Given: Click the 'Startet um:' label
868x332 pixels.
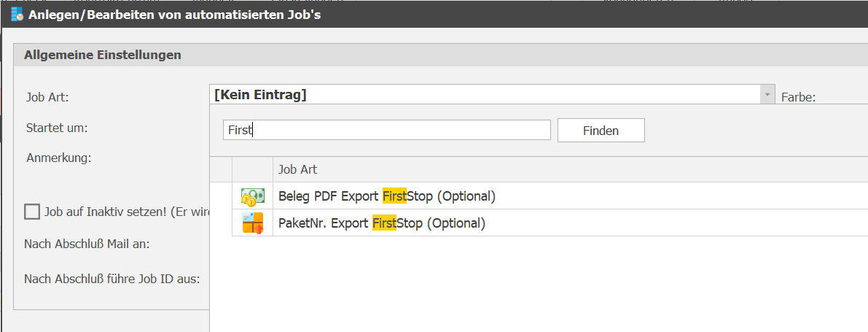Looking at the screenshot, I should [x=57, y=128].
